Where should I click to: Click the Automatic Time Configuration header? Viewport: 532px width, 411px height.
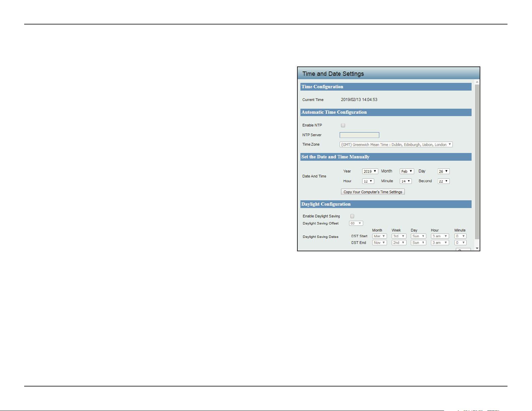[x=386, y=112]
